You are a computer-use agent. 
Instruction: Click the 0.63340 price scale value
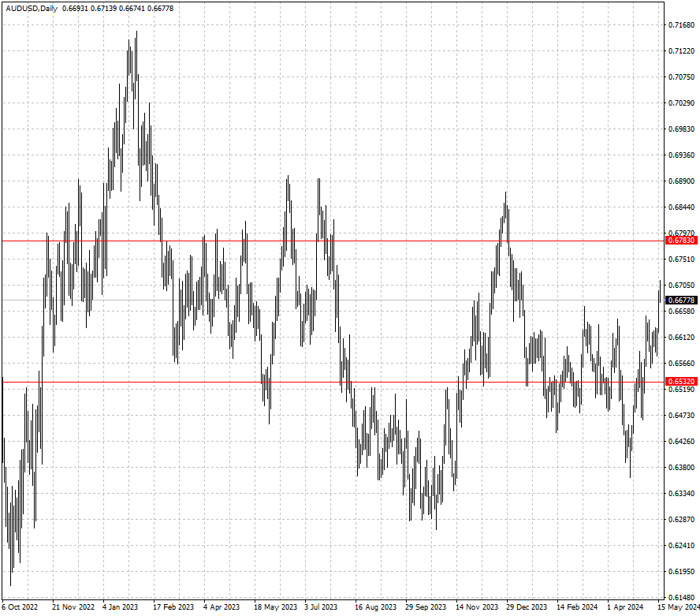pyautogui.click(x=681, y=493)
